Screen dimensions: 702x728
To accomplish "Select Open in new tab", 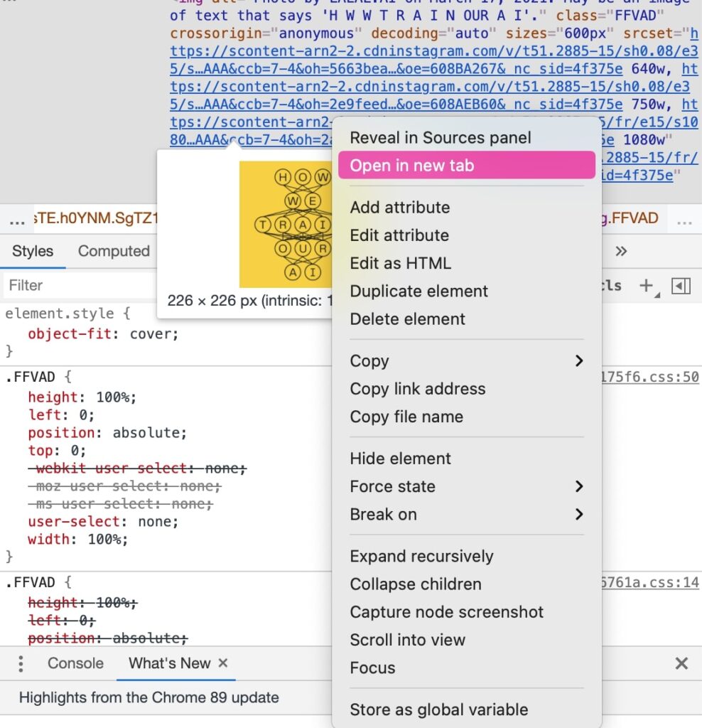I will (466, 165).
